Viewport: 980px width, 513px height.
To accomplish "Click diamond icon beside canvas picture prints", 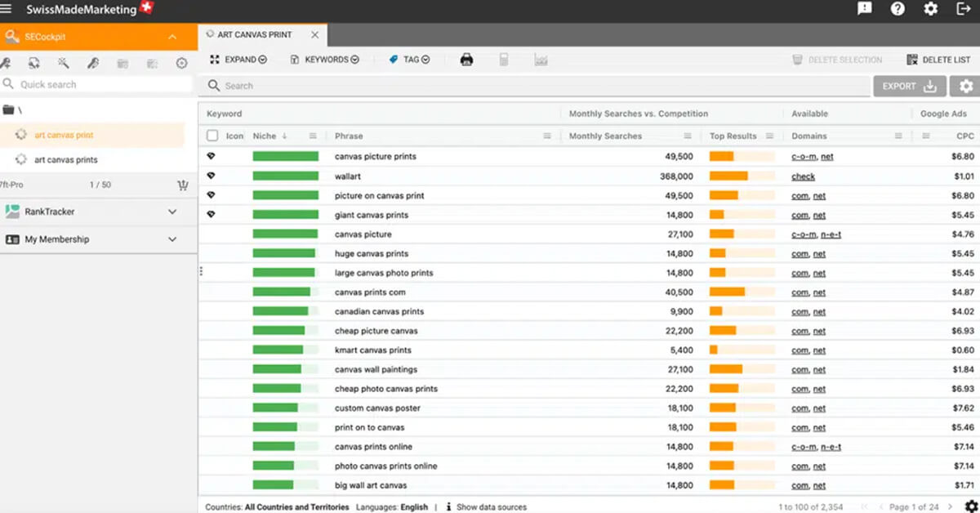I will click(x=211, y=156).
